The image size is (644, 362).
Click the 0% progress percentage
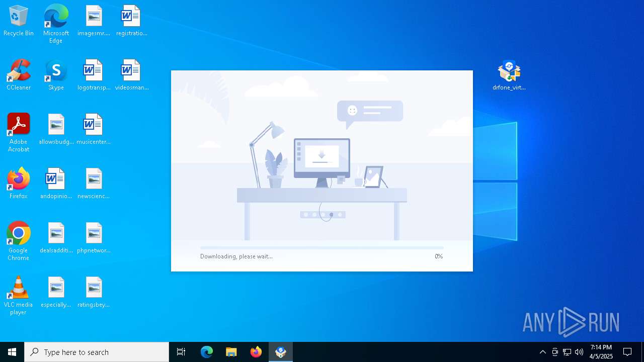[x=439, y=256]
